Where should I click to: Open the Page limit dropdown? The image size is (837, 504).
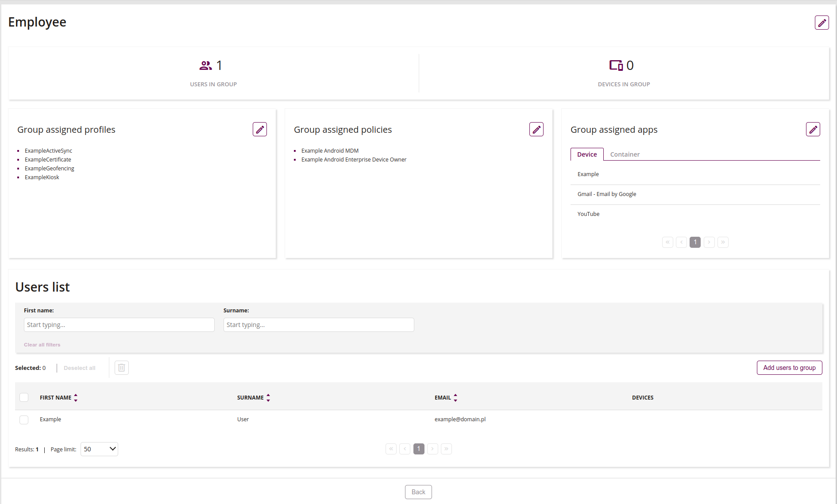99,449
